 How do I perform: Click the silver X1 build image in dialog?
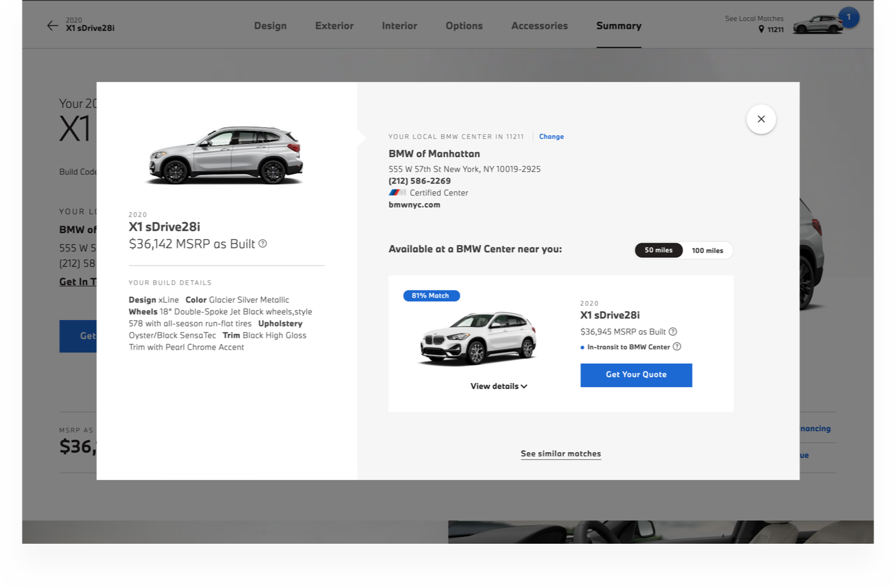tap(225, 155)
